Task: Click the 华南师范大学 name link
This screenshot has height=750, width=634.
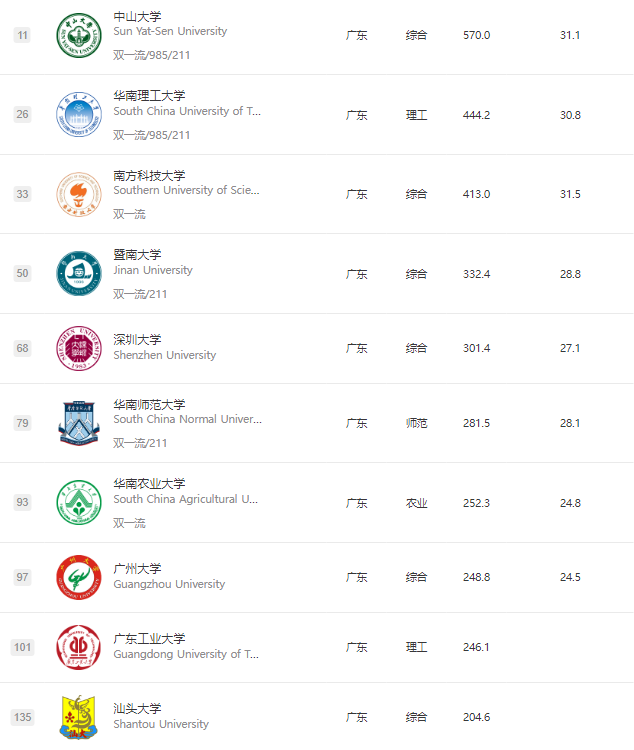Action: (149, 405)
